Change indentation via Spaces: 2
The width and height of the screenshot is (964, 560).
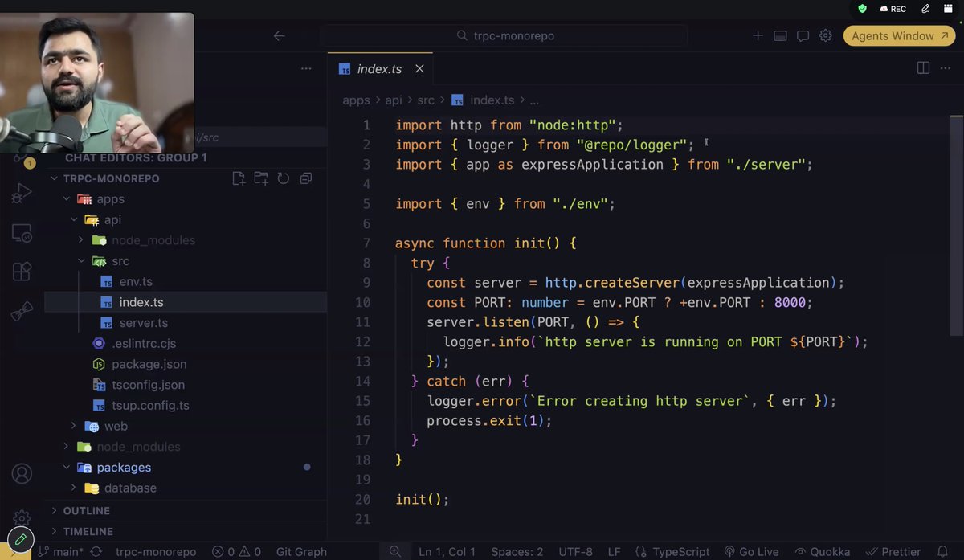point(517,552)
